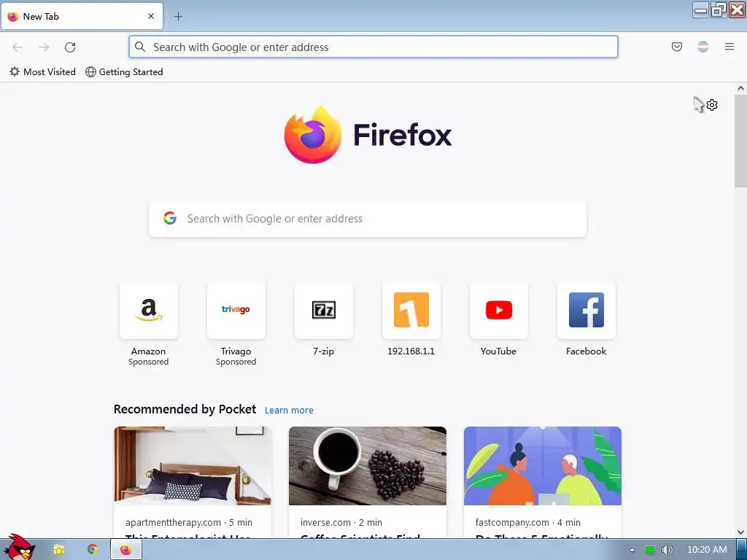The height and width of the screenshot is (560, 747).
Task: Open the hamburger application menu
Action: pos(729,47)
